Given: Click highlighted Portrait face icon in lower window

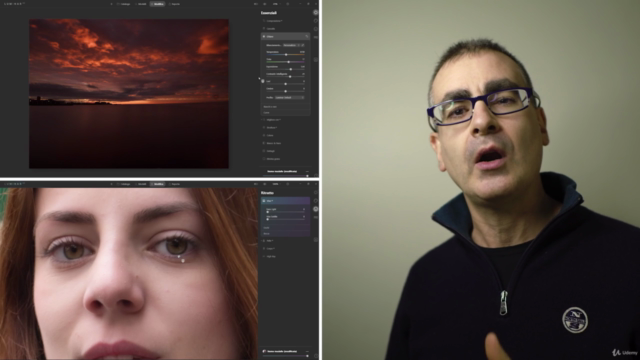Looking at the screenshot, I should click(316, 209).
